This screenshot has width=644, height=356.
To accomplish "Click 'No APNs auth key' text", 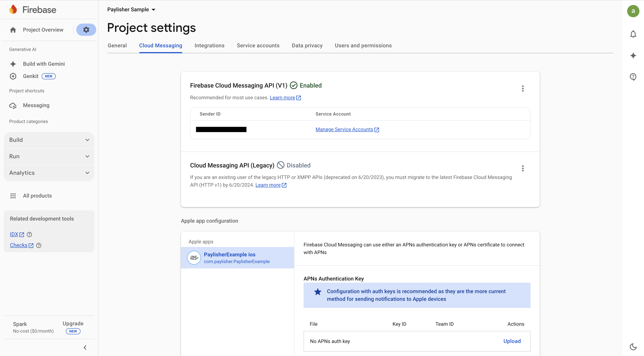I will (330, 341).
